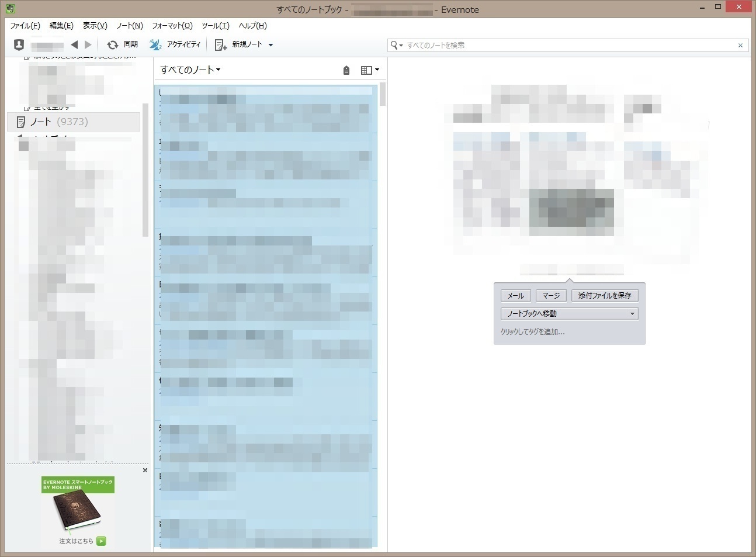The image size is (756, 557).
Task: Click the green arrow beside 注文はこちら
Action: (x=102, y=541)
